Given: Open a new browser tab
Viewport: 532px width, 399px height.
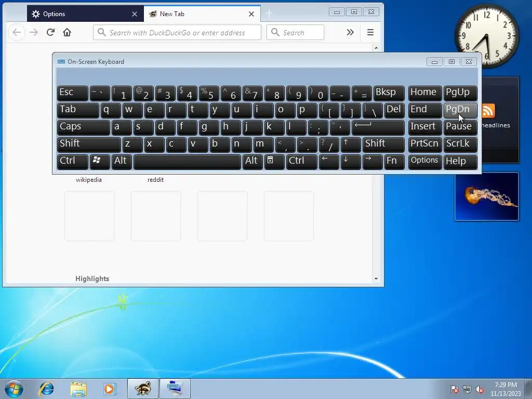Looking at the screenshot, I should (269, 14).
